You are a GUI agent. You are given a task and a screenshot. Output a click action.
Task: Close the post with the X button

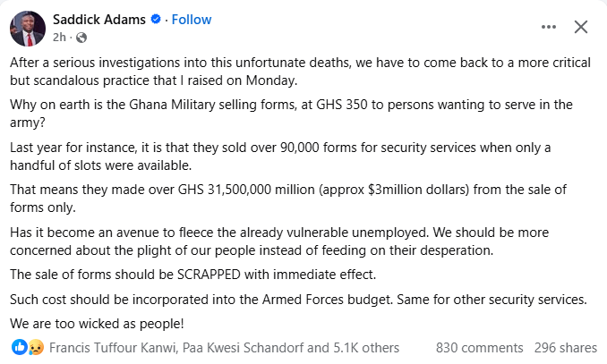coord(580,28)
